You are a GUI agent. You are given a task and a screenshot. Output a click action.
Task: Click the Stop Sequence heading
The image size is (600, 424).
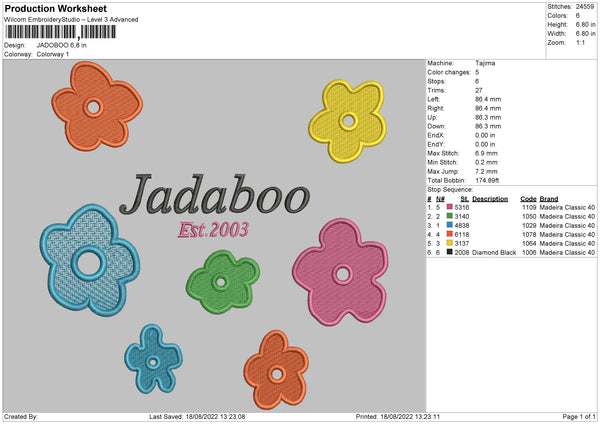point(450,190)
